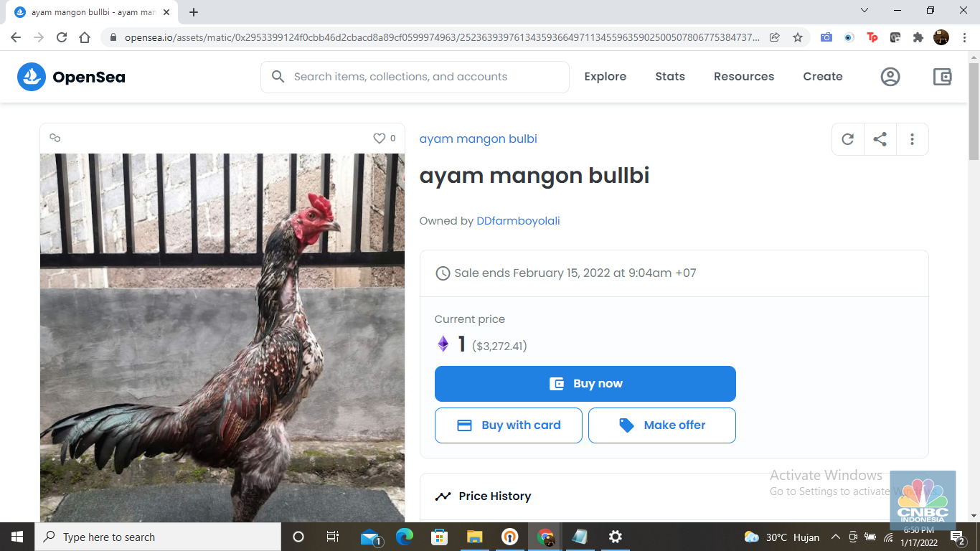Open the three-dot more options on item

tap(912, 139)
